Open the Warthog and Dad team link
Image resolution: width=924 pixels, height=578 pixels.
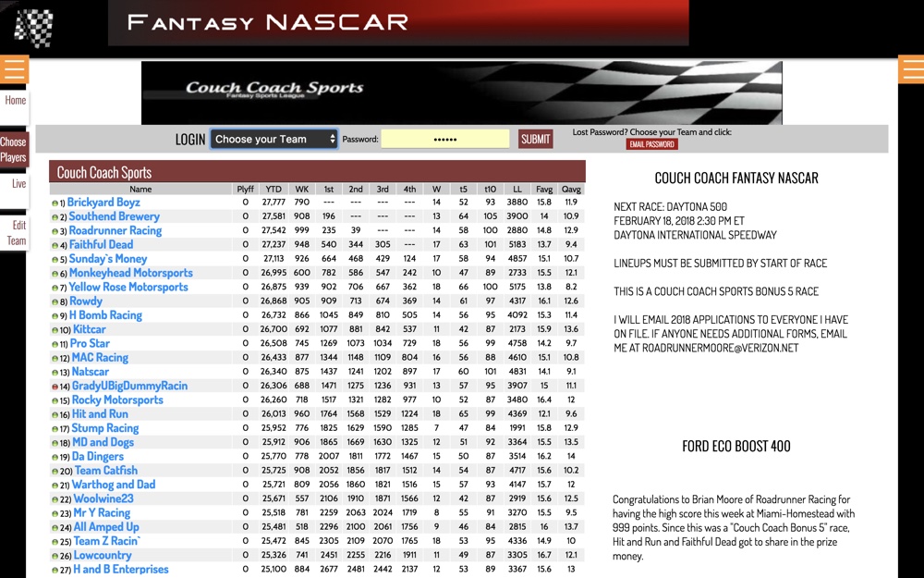[x=113, y=486]
